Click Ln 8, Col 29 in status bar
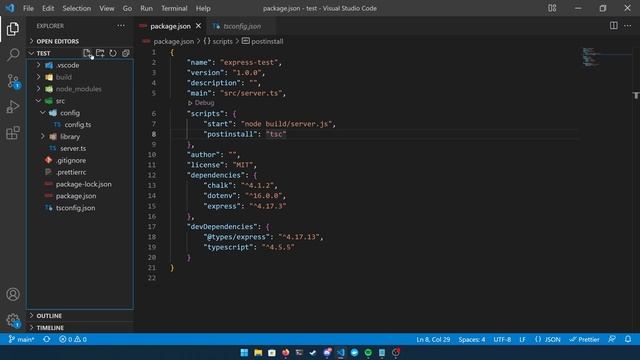 coord(433,339)
